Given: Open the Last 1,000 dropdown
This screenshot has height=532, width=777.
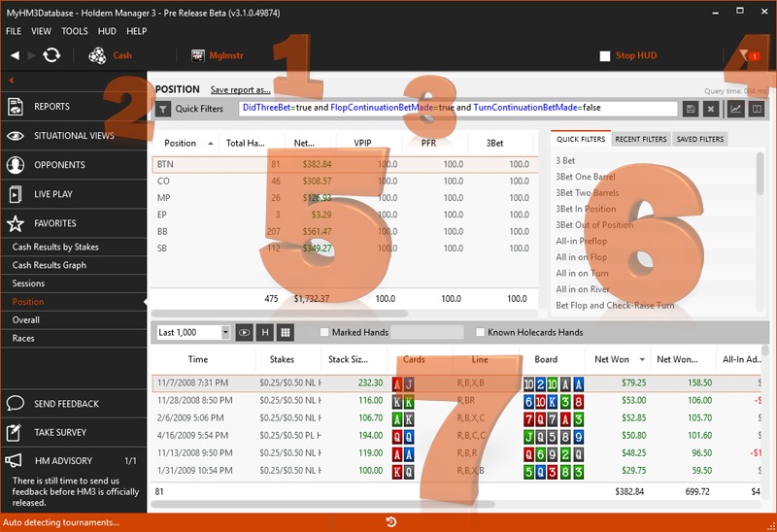Looking at the screenshot, I should [193, 332].
